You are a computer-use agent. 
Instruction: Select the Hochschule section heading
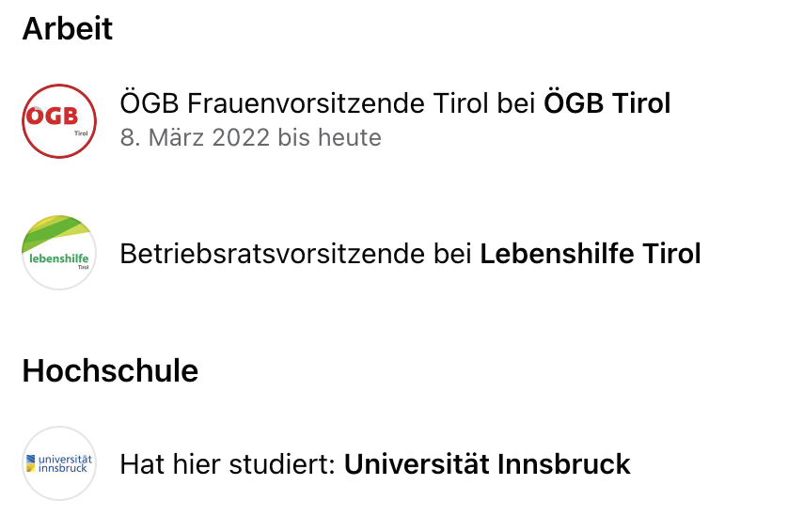click(110, 370)
